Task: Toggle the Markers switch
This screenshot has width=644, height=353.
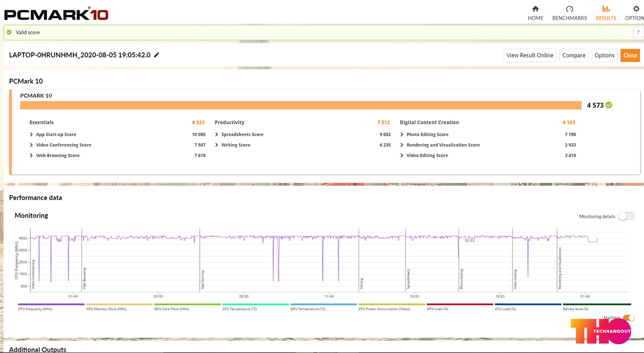Action: click(x=628, y=318)
